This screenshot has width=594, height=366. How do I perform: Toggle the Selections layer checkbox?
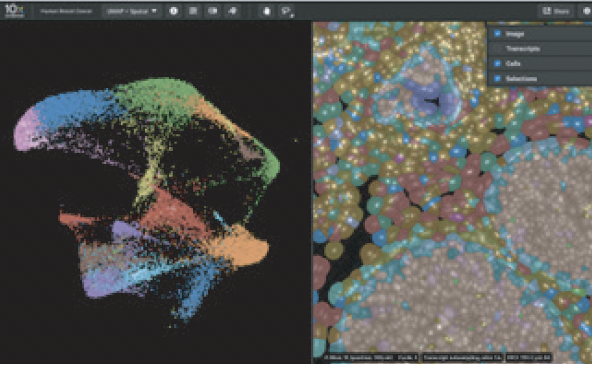(x=497, y=78)
